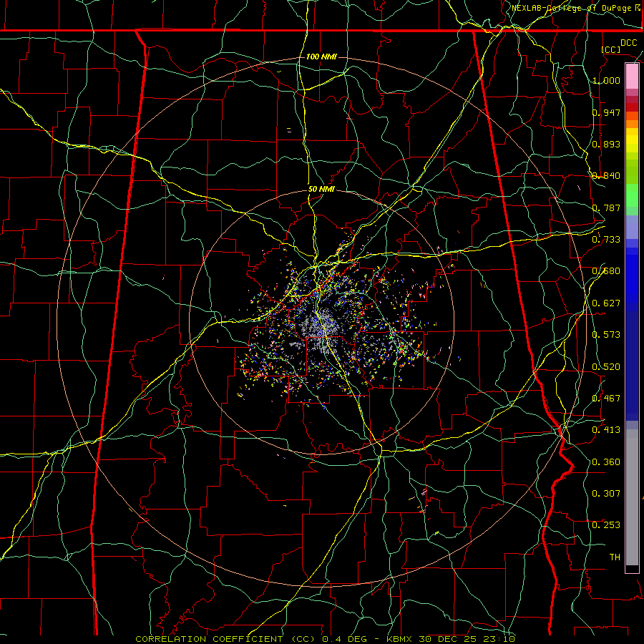The height and width of the screenshot is (644, 644).
Task: Click the 0.733 legend value
Action: 606,240
